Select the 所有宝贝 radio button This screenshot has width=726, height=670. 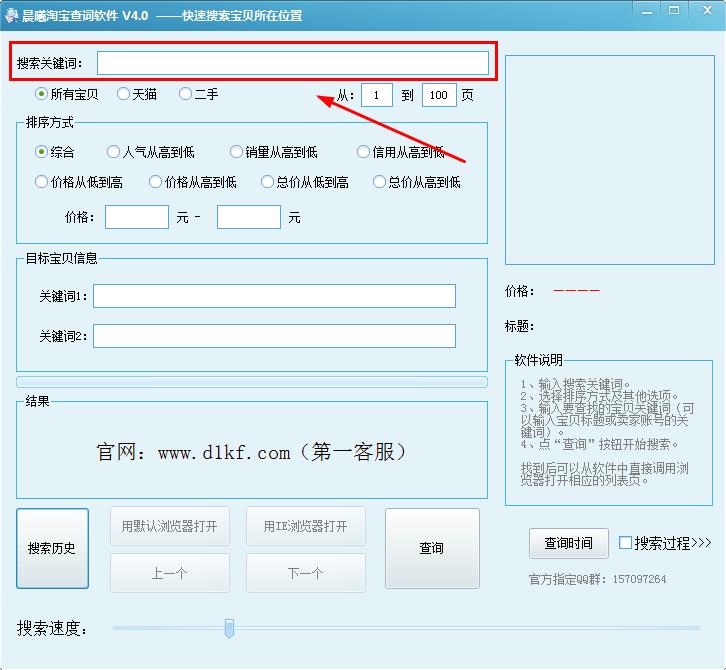click(x=41, y=94)
